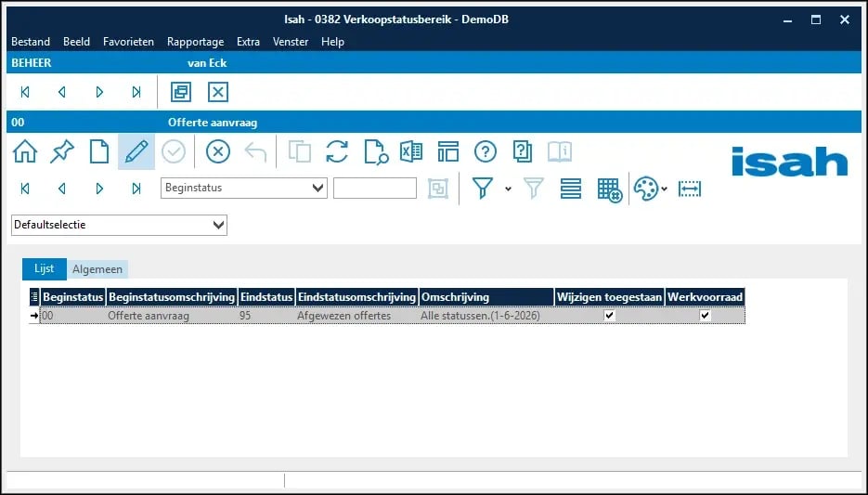This screenshot has width=868, height=495.
Task: Open the Help menu
Action: (x=332, y=42)
